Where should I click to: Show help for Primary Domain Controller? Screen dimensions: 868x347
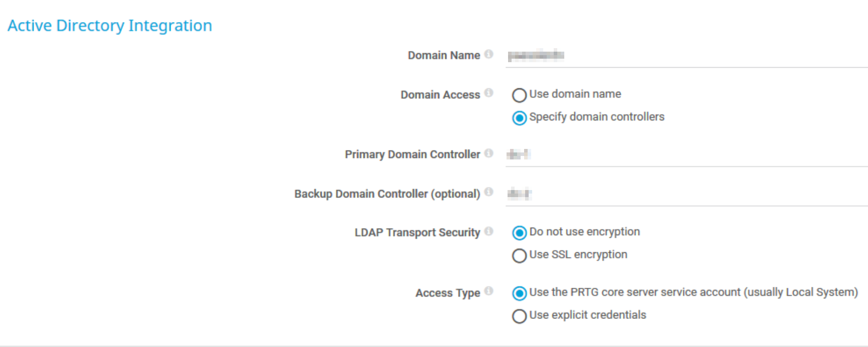click(x=488, y=153)
